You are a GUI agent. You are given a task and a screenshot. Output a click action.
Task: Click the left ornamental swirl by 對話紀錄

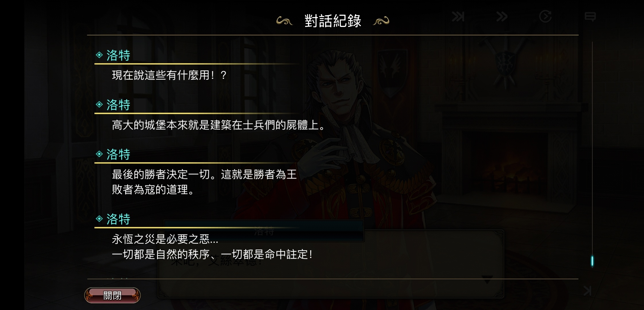(284, 21)
